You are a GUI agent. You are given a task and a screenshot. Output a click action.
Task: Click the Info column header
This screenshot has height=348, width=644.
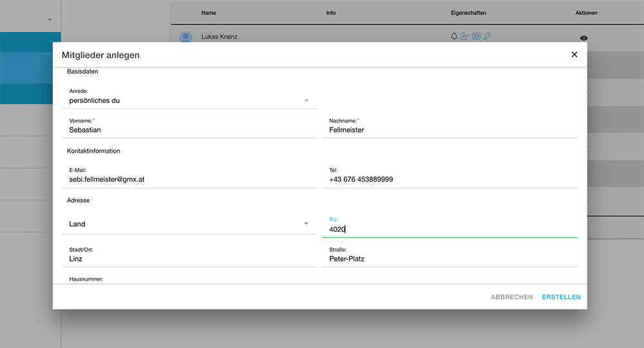click(x=330, y=13)
